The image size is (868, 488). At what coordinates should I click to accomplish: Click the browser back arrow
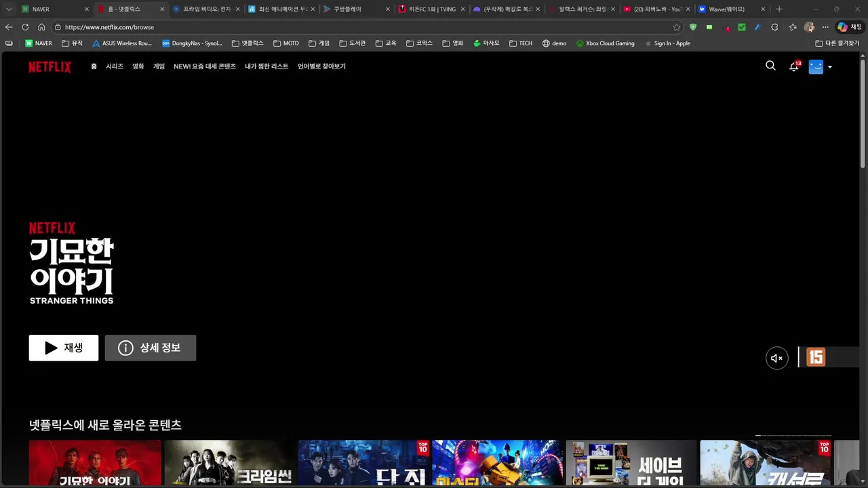[x=9, y=27]
